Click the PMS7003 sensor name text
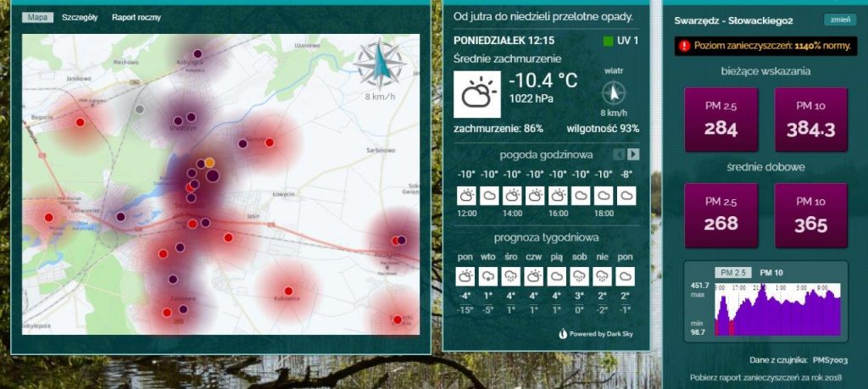Image resolution: width=868 pixels, height=389 pixels. 831,359
